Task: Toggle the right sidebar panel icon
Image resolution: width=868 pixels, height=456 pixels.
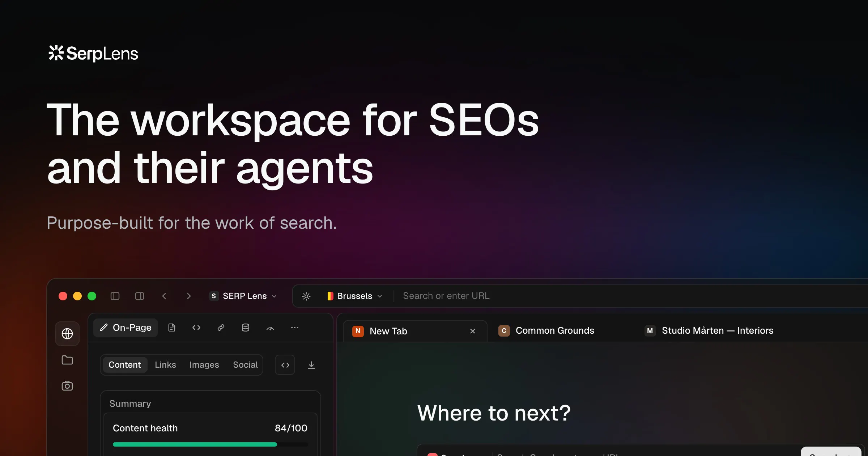Action: pyautogui.click(x=140, y=296)
